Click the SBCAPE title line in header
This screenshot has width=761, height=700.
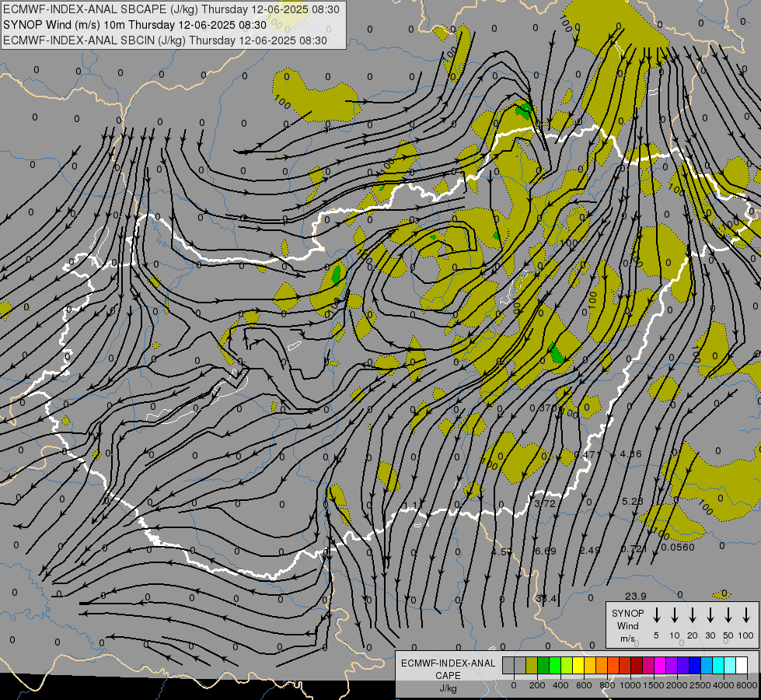[171, 9]
